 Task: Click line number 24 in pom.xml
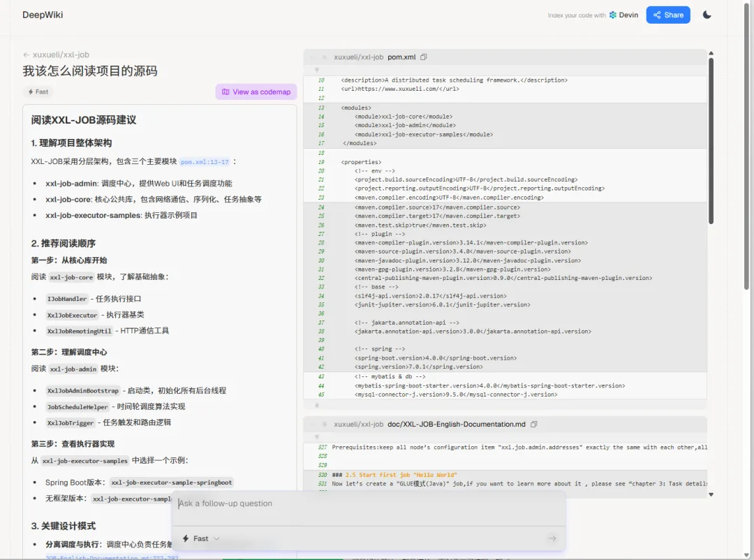pos(321,207)
